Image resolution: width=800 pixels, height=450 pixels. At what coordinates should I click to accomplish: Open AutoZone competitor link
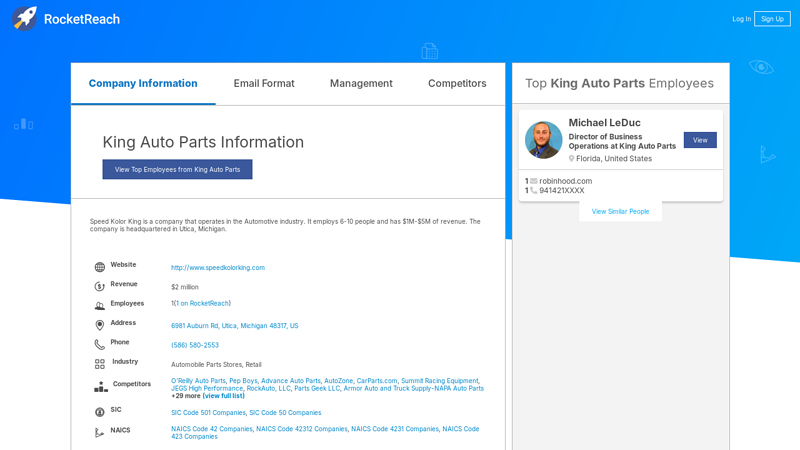point(339,381)
